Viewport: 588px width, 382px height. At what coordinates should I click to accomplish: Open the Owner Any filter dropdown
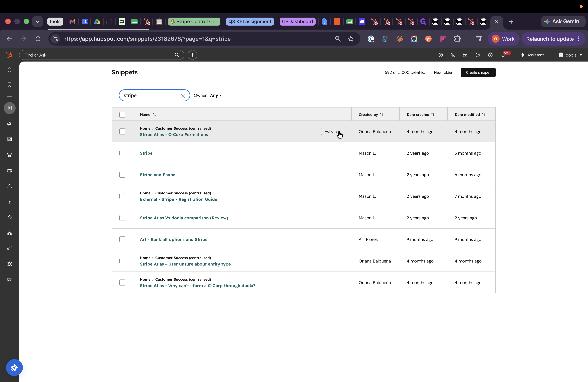pyautogui.click(x=216, y=95)
